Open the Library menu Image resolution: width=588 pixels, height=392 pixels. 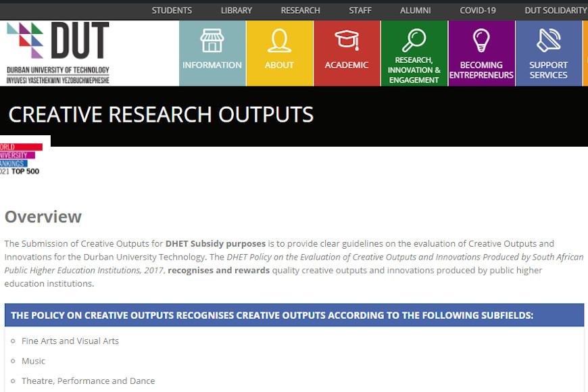pos(237,11)
